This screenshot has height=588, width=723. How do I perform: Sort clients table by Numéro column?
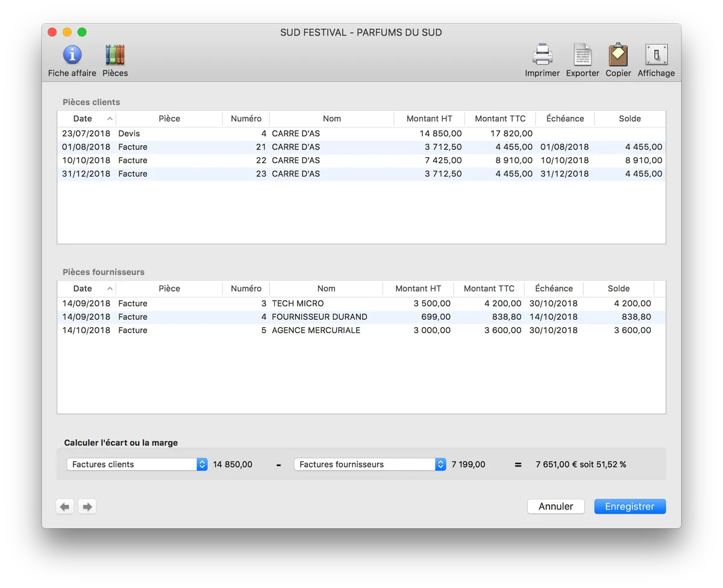pyautogui.click(x=246, y=119)
